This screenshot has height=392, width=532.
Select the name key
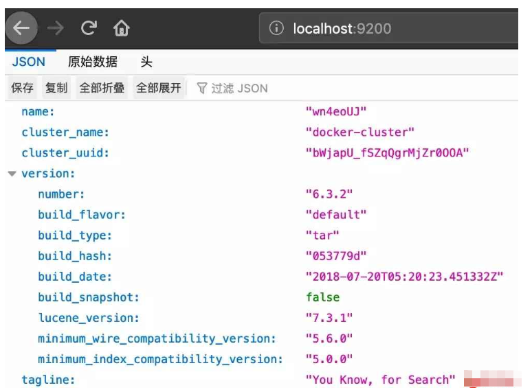pos(38,111)
